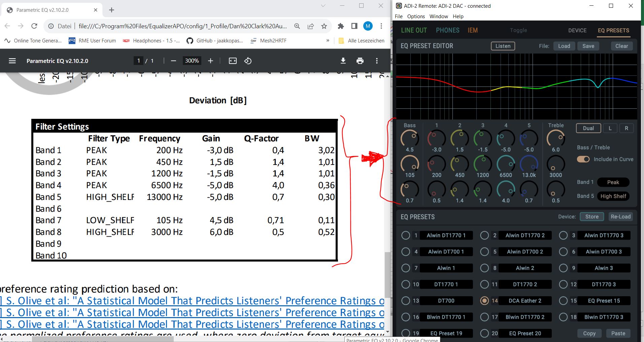The image size is (644, 342).
Task: Open Window menu in ADI-2 Remote
Action: coord(439,16)
